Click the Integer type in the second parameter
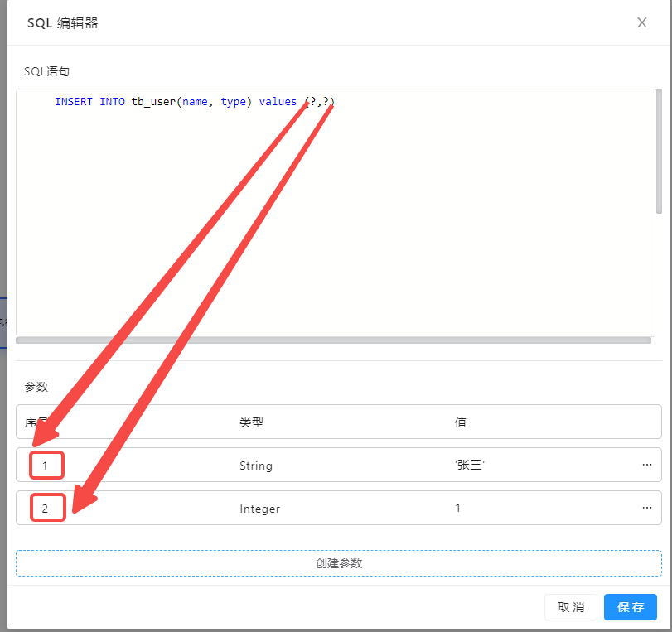Viewport: 672px width, 632px height. point(259,509)
